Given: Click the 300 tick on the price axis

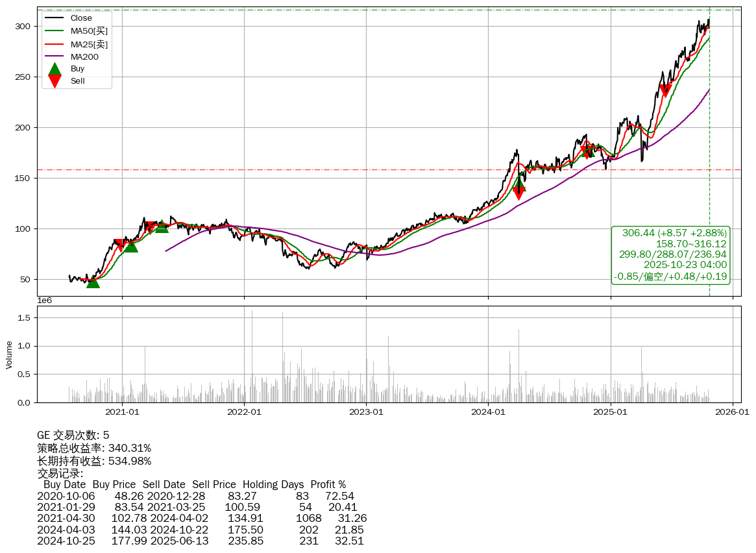Looking at the screenshot, I should pyautogui.click(x=23, y=26).
